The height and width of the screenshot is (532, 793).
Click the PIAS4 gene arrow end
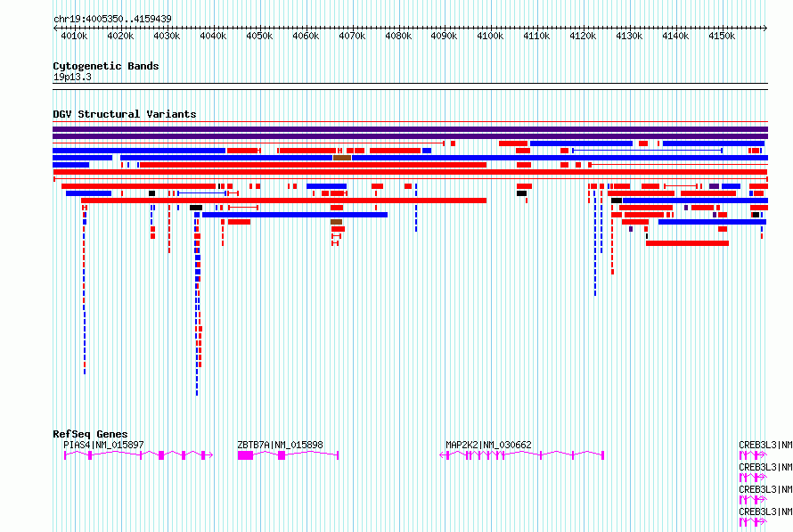coord(210,455)
